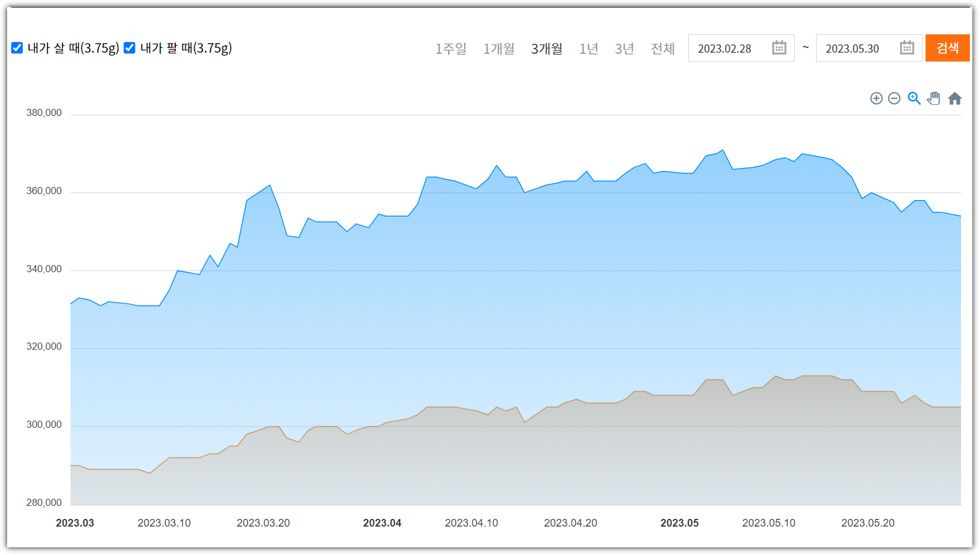Image resolution: width=980 pixels, height=555 pixels.
Task: Click the 2023.04.10 x-axis label
Action: (x=472, y=523)
